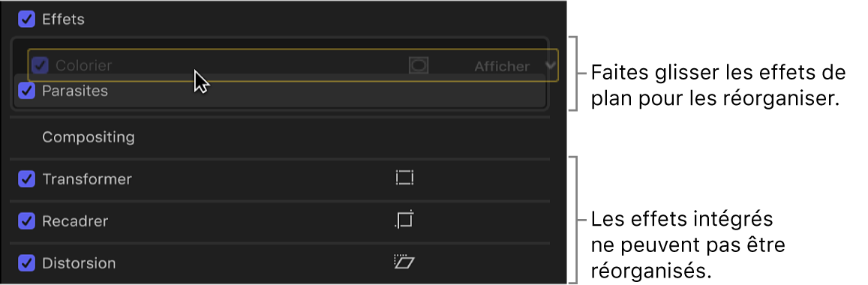
Task: Click the Colorier mask icon
Action: click(419, 65)
